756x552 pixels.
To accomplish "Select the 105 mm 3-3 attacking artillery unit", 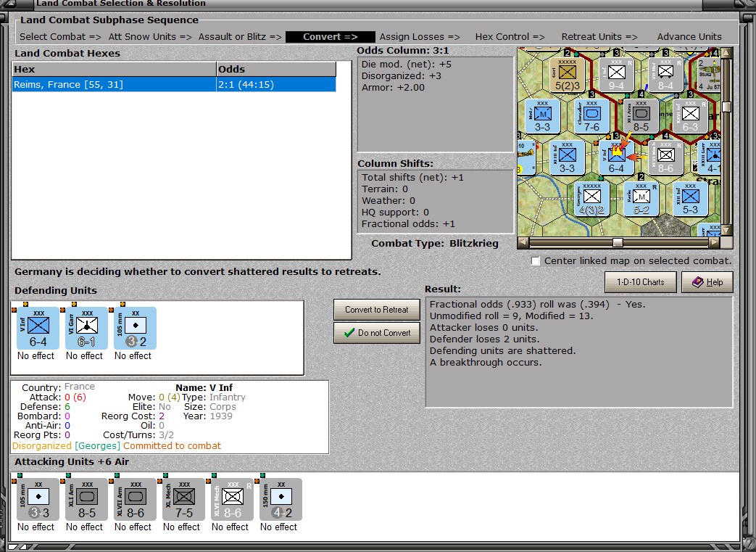I will tap(38, 499).
